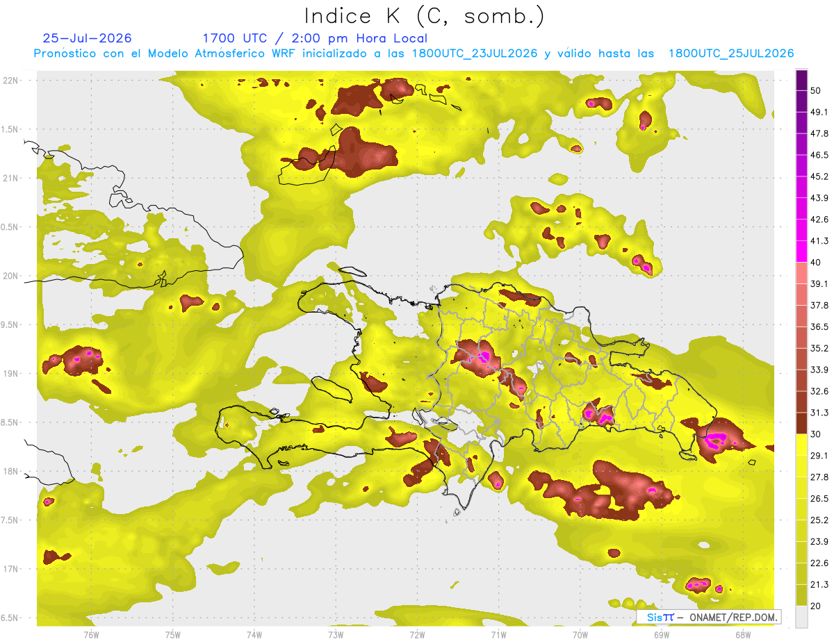This screenshot has height=644, width=834.
Task: Click the "19N" latitude label
Action: [x=12, y=373]
